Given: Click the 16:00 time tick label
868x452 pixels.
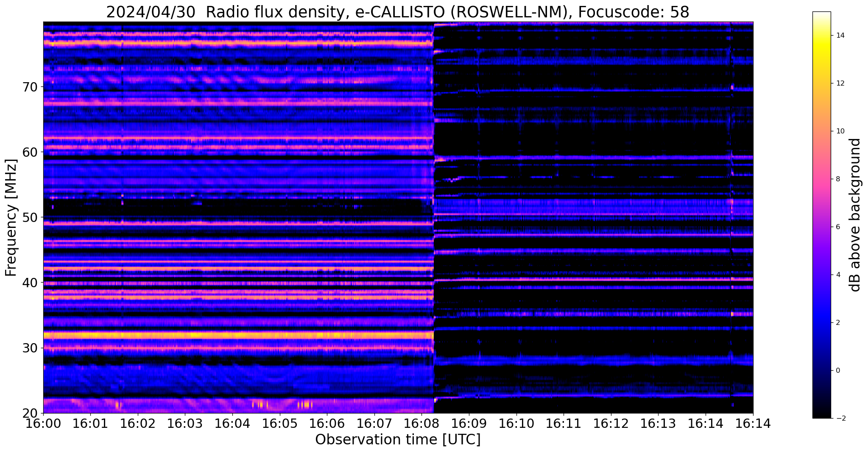Looking at the screenshot, I should tap(43, 423).
